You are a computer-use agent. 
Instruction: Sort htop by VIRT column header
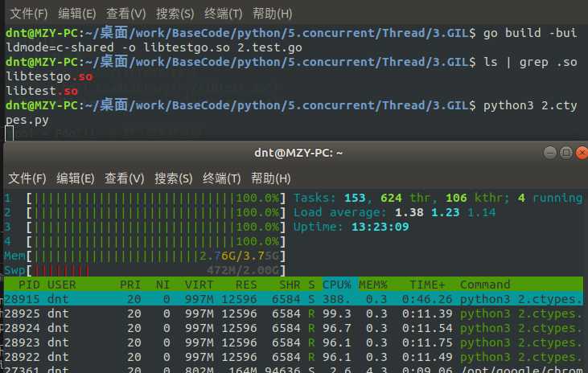click(x=199, y=285)
